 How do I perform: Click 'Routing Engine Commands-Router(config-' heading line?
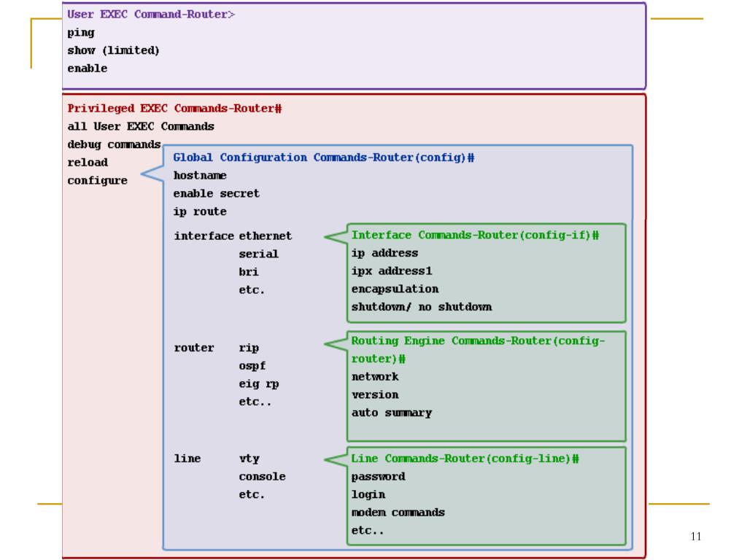click(478, 341)
